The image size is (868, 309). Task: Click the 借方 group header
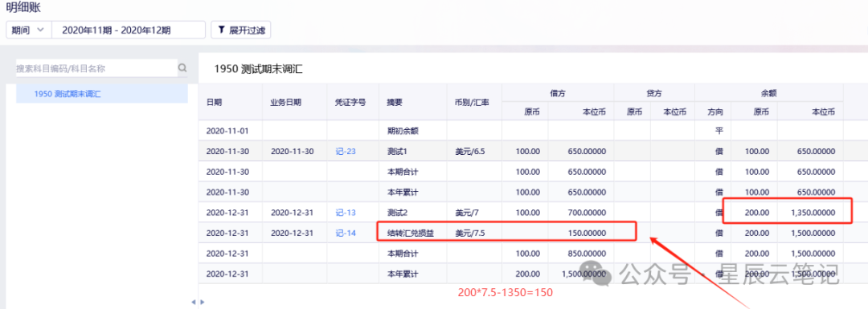(558, 93)
